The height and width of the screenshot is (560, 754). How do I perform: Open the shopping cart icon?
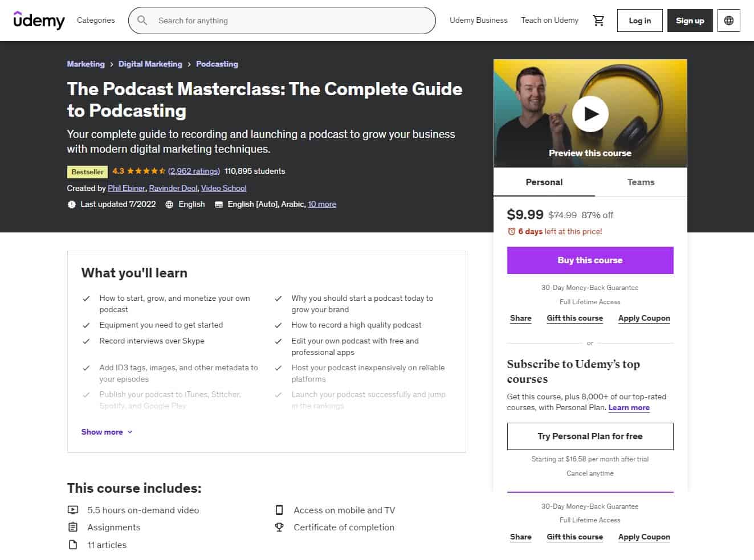click(598, 21)
